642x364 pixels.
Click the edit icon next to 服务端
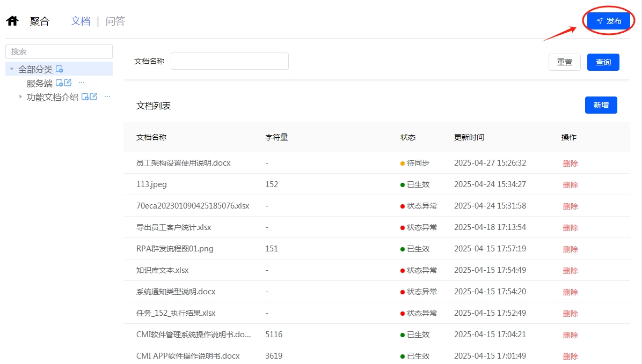(68, 83)
